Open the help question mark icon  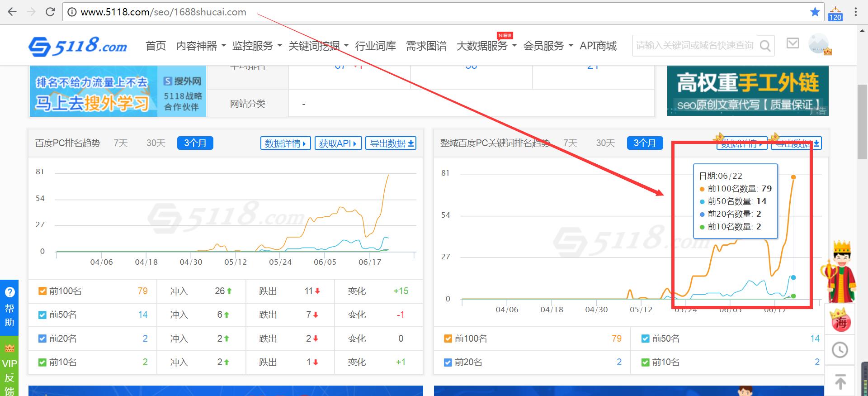(x=9, y=292)
